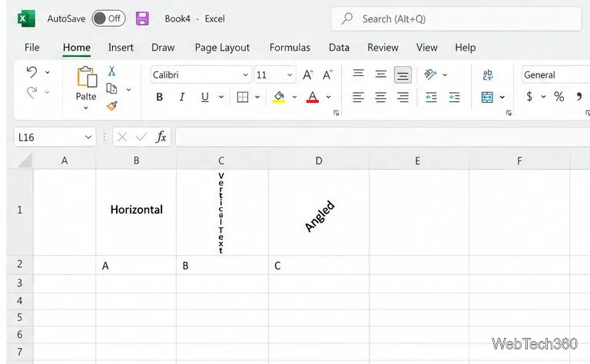Apply the red Font Color
Screen dimensions: 590x364
point(313,97)
